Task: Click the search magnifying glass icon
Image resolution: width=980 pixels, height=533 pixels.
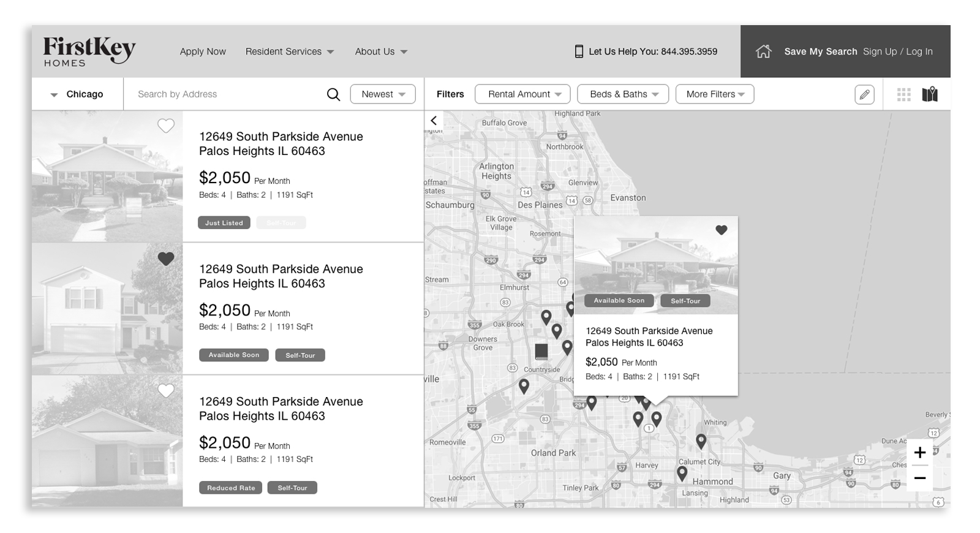Action: [333, 94]
